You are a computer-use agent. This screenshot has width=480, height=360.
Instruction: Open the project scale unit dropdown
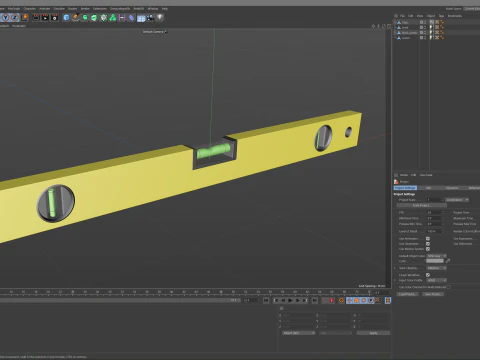tap(457, 200)
